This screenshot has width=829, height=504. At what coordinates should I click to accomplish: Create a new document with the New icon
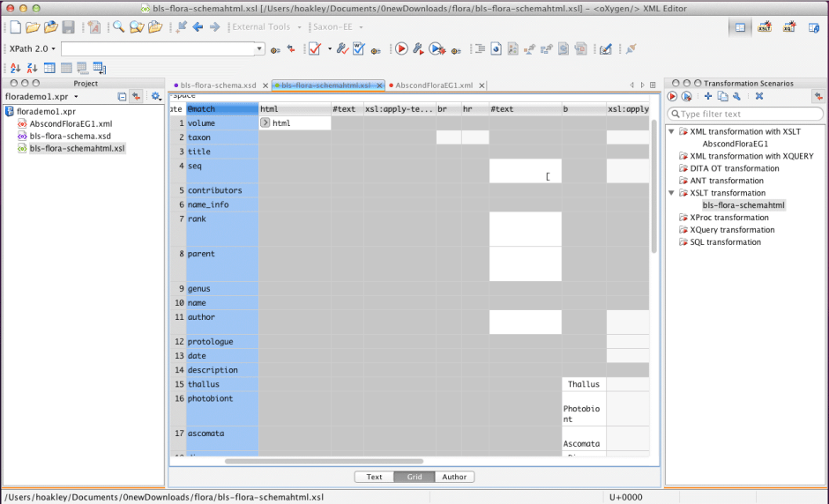(x=15, y=27)
